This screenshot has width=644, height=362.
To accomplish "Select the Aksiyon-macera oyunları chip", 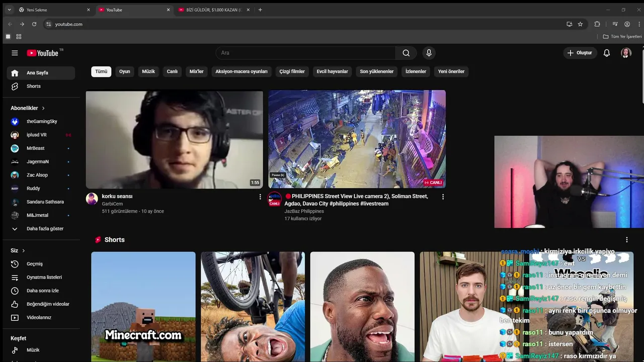I will 242,71.
